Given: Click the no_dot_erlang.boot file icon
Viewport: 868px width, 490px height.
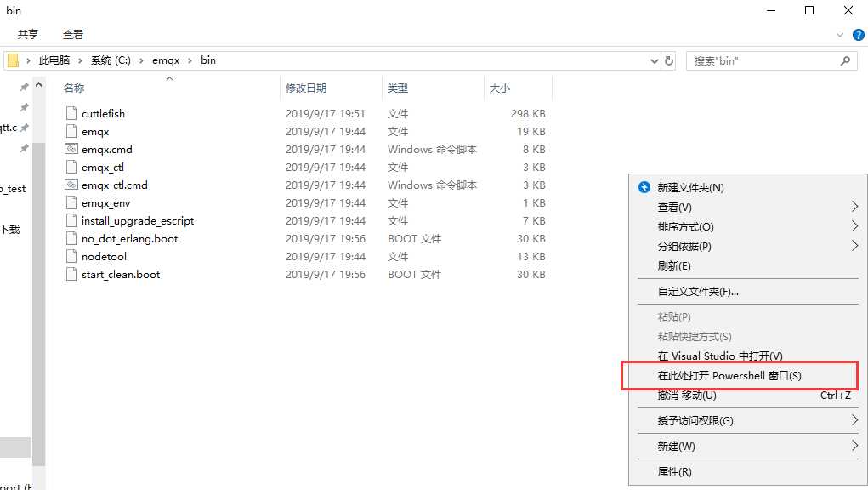Looking at the screenshot, I should tap(71, 239).
